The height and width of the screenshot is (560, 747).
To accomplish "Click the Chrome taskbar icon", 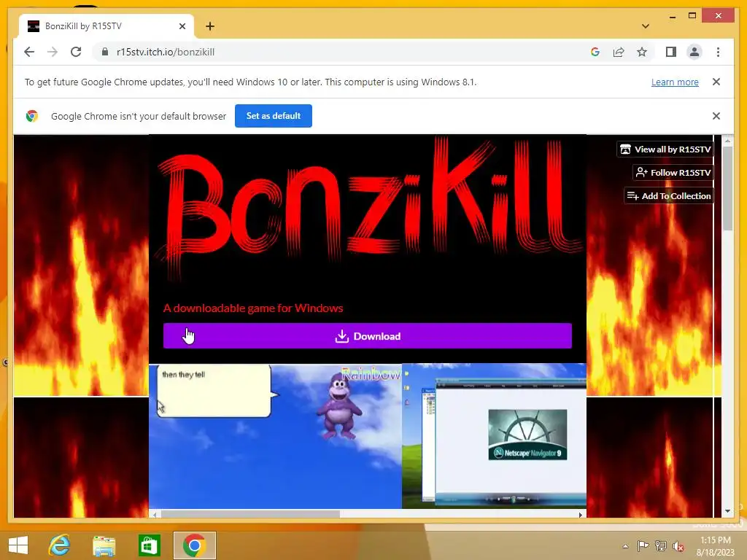I will click(194, 545).
